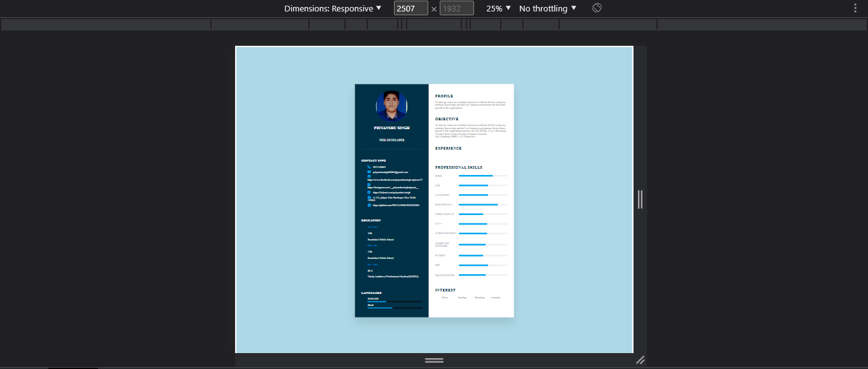Viewport: 868px width, 369px height.
Task: Click the English language progress bar
Action: pyautogui.click(x=395, y=302)
